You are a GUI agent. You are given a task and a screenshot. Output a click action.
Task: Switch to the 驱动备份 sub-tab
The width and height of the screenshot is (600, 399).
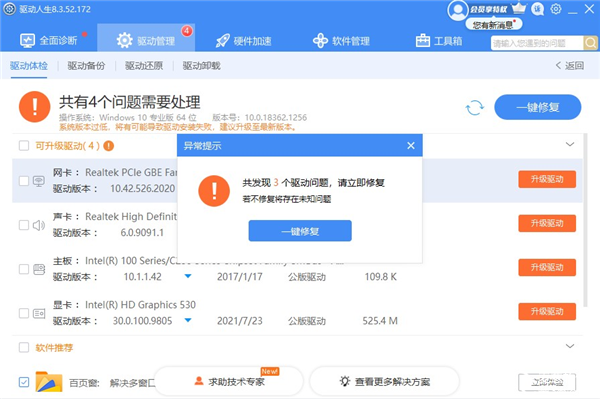pos(86,66)
